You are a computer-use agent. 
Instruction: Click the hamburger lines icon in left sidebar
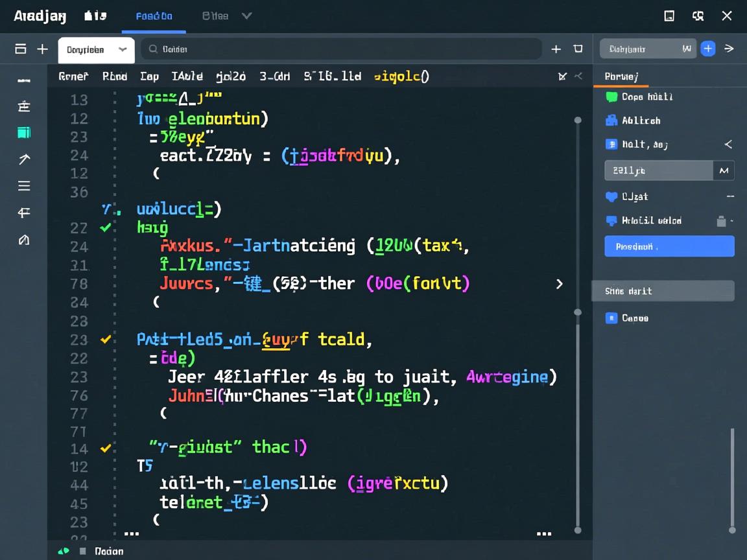(24, 186)
